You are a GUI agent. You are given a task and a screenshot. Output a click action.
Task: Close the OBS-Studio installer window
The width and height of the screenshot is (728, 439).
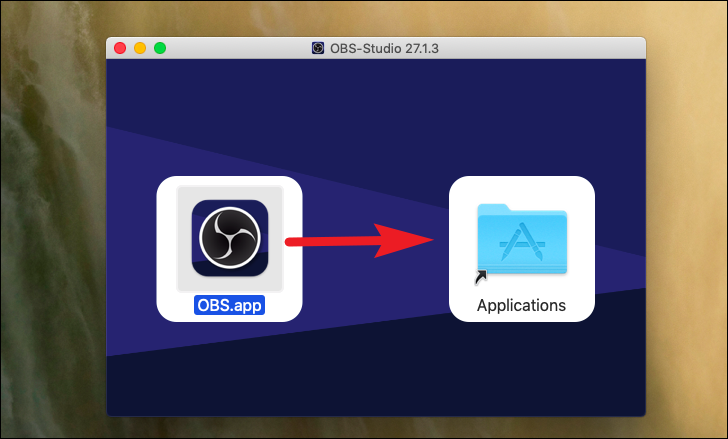tap(120, 48)
